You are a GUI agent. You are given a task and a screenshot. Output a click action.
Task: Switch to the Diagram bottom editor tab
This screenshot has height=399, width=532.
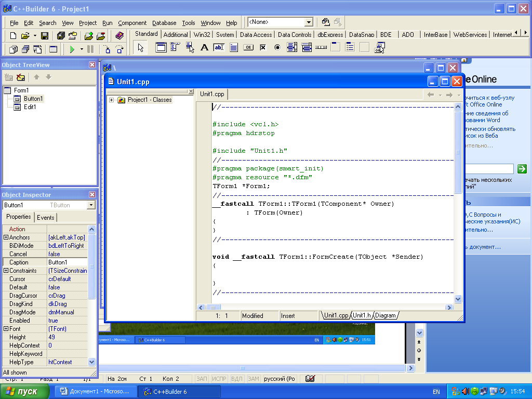[x=385, y=315]
